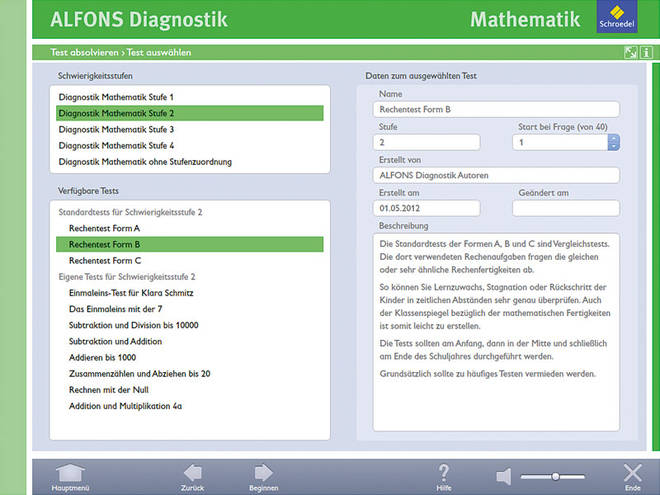The image size is (660, 495).
Task: Select Diagnostik Mathematik Stufe 1
Action: [190, 97]
